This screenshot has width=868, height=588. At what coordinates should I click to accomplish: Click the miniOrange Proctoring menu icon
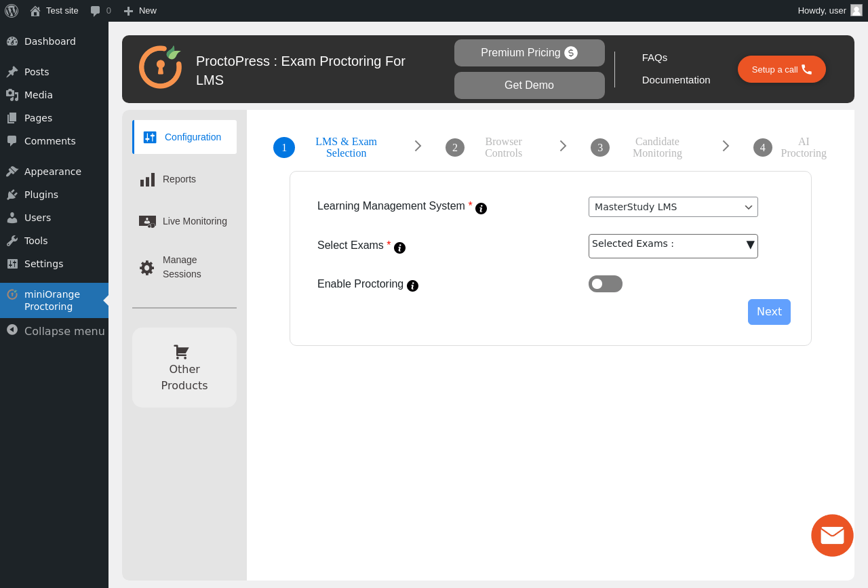point(12,294)
